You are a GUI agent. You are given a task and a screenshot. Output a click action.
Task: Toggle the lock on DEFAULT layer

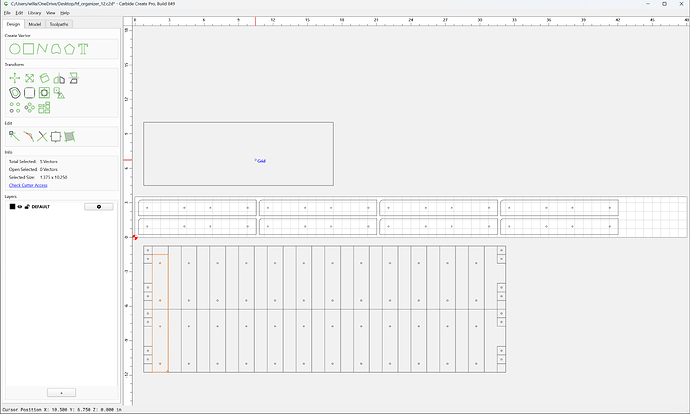point(27,207)
